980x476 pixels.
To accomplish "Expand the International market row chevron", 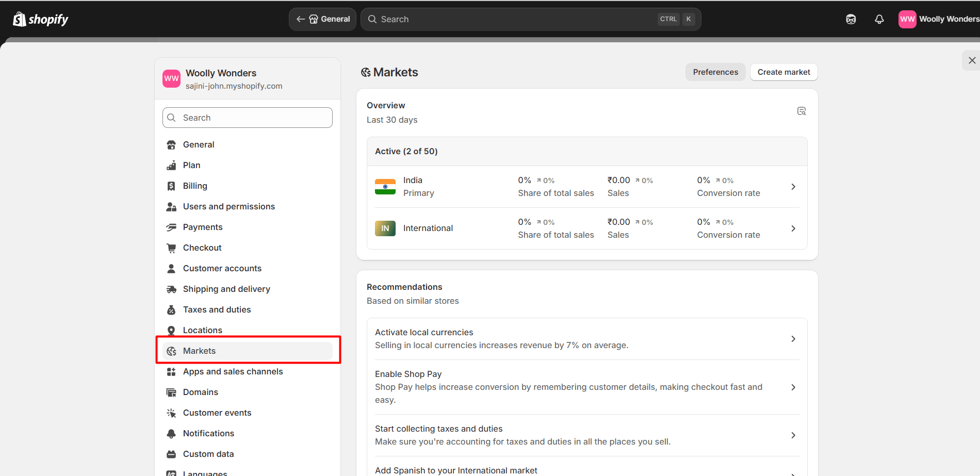I will (793, 228).
